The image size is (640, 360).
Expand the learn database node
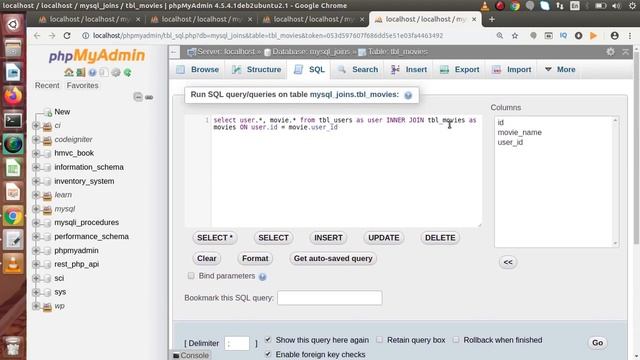[36, 195]
